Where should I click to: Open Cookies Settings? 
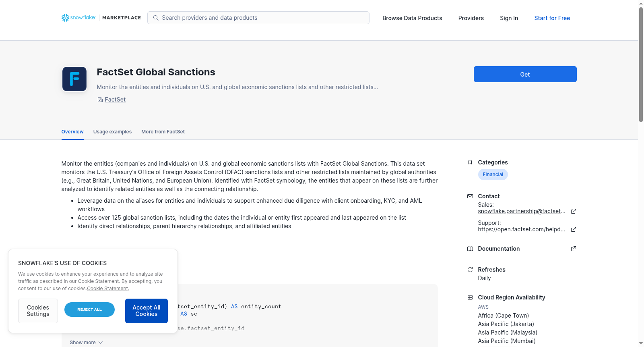click(38, 311)
